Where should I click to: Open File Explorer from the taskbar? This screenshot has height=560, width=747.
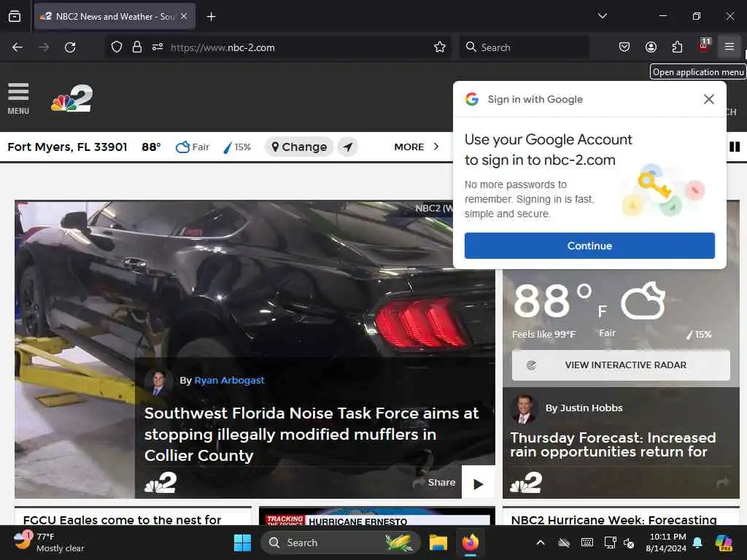click(438, 542)
